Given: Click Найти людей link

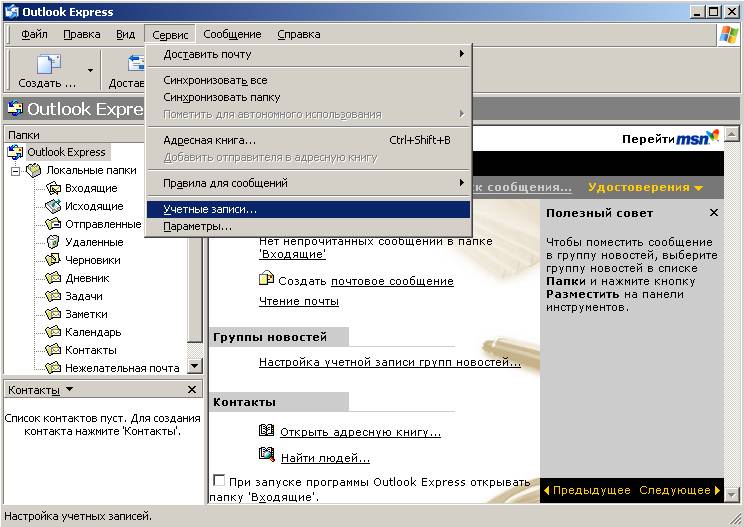Looking at the screenshot, I should 325,458.
